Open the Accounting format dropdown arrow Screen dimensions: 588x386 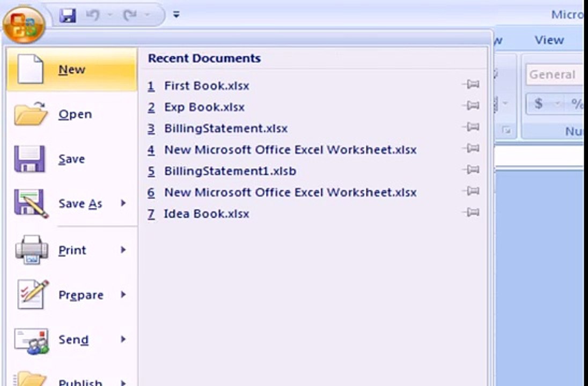pyautogui.click(x=557, y=103)
